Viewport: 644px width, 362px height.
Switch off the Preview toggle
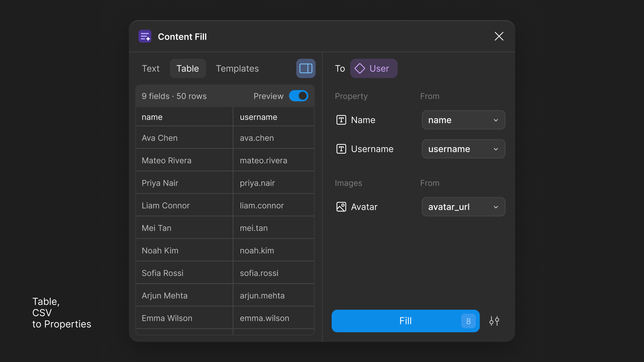299,96
